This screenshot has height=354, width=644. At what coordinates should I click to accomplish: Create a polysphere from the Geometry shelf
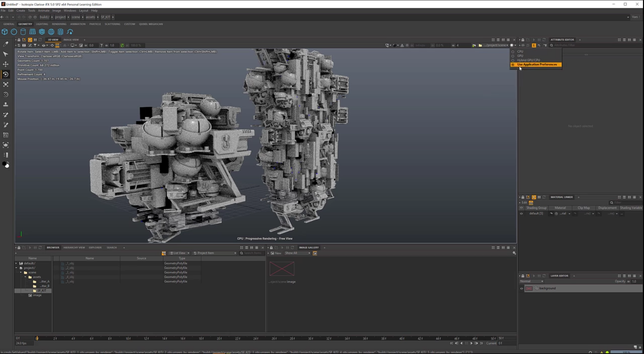(14, 31)
